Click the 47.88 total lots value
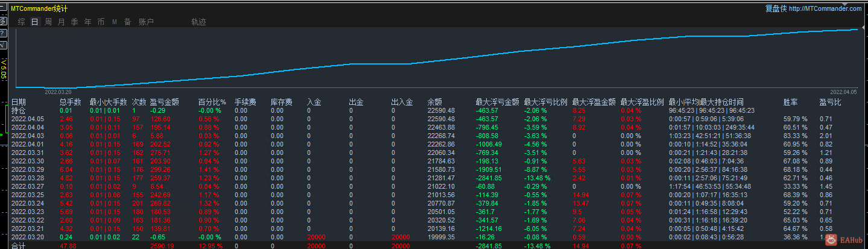The height and width of the screenshot is (249, 868). point(68,246)
